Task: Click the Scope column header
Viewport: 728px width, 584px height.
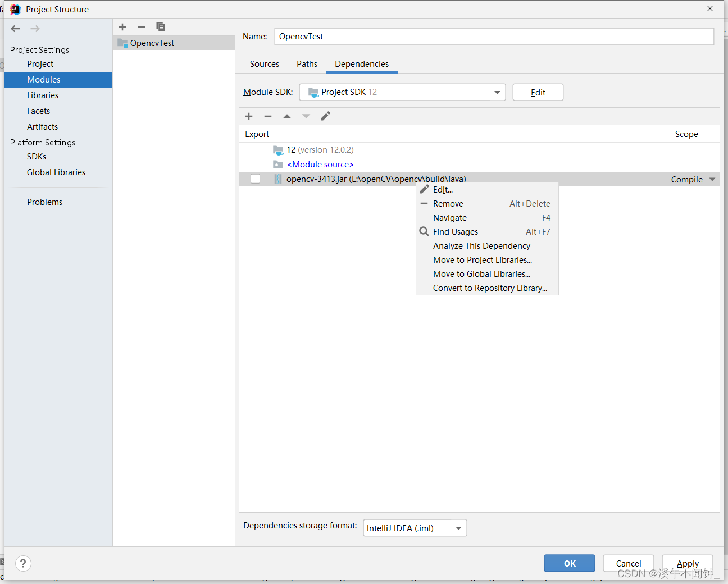Action: pyautogui.click(x=686, y=134)
